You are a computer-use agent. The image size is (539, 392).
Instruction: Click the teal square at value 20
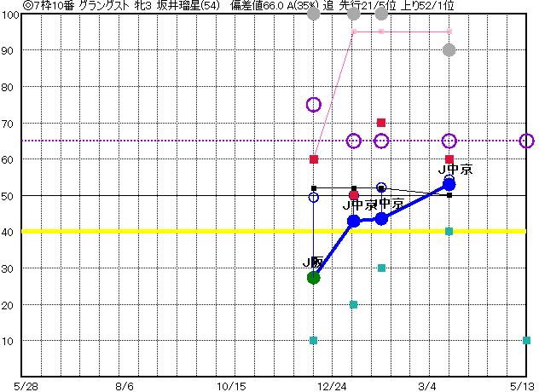354,304
